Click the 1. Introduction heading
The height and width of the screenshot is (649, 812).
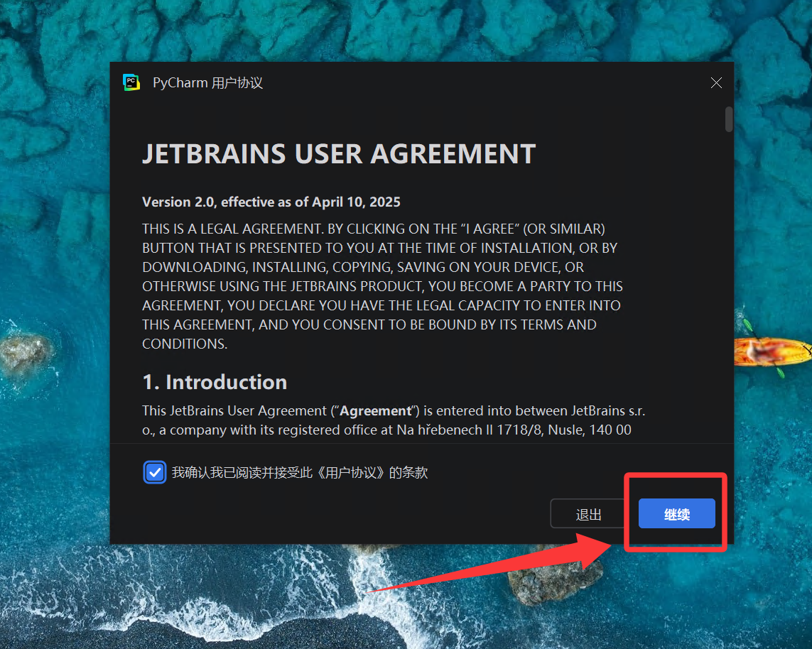pyautogui.click(x=215, y=382)
